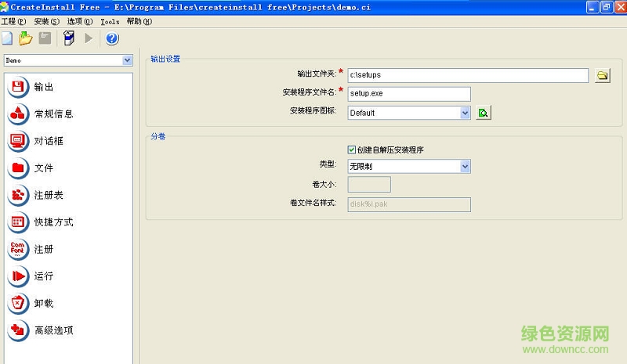Click the 高级选项 label in sidebar
This screenshot has height=364, width=627.
pyautogui.click(x=53, y=330)
